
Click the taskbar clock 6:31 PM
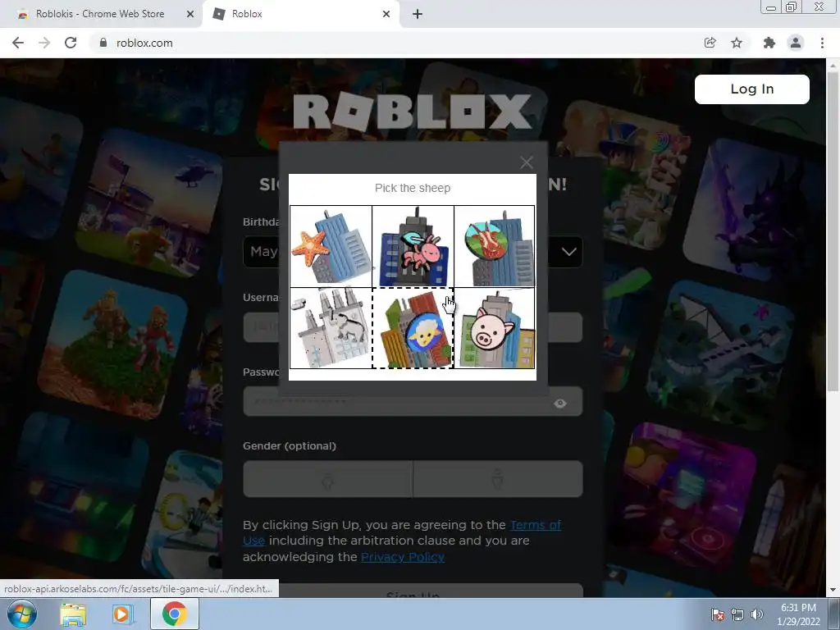click(x=798, y=608)
